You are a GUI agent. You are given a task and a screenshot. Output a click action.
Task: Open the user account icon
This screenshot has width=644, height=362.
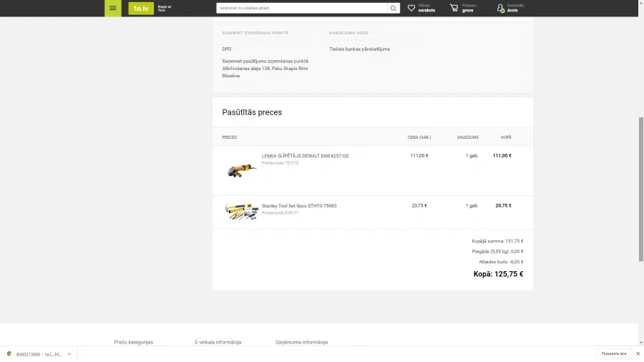(500, 8)
